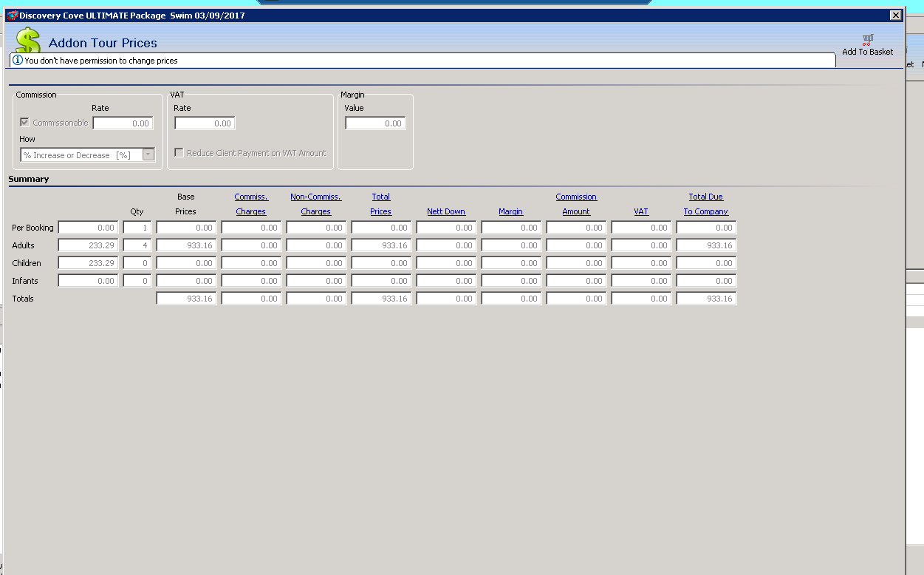Click the Adults Total Prices field

[x=381, y=245]
